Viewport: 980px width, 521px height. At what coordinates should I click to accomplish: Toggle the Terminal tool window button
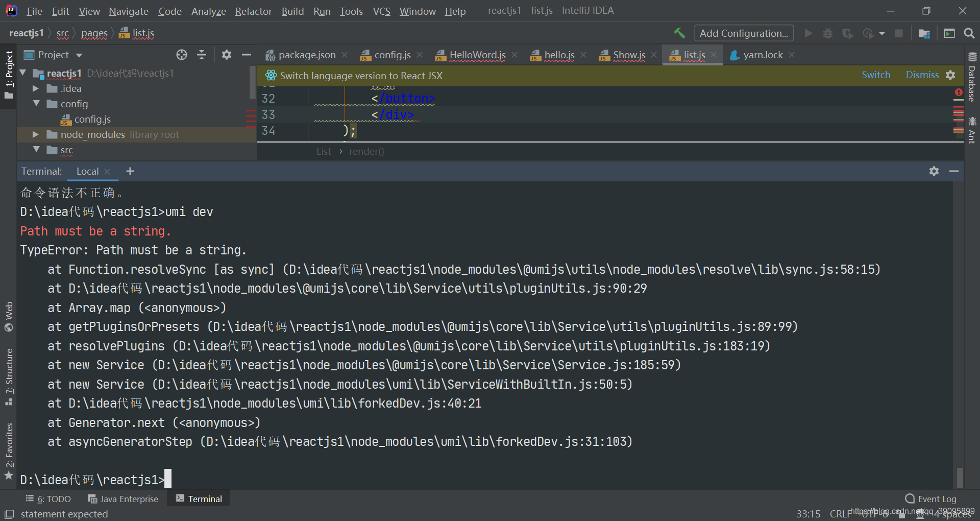click(x=199, y=499)
